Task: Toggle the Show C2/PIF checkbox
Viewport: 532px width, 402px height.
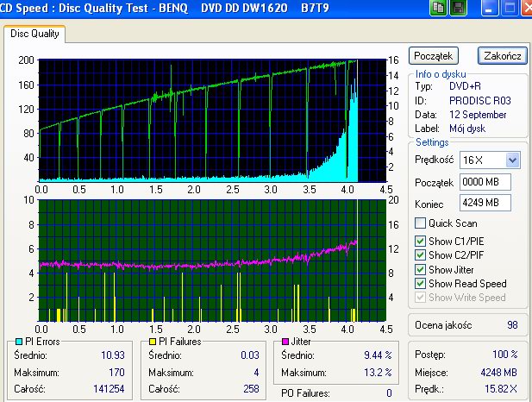Action: point(420,255)
